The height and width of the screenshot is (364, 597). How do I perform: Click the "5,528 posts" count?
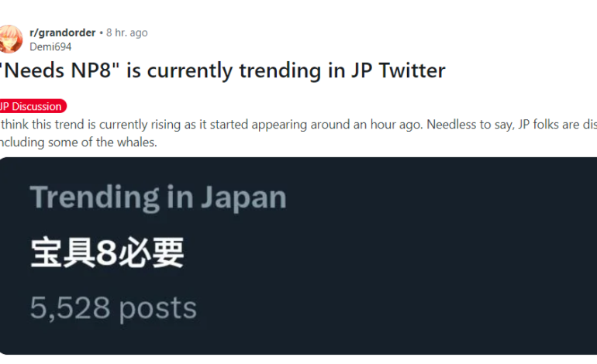[x=113, y=307]
